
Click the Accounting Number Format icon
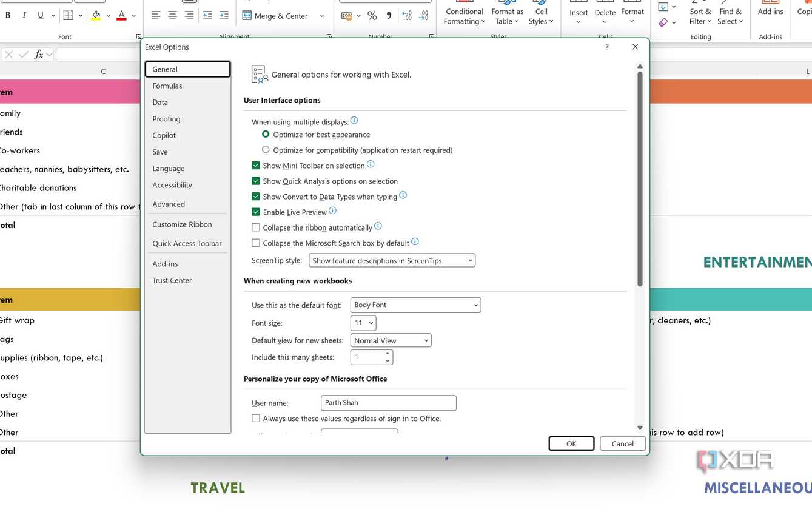[347, 16]
